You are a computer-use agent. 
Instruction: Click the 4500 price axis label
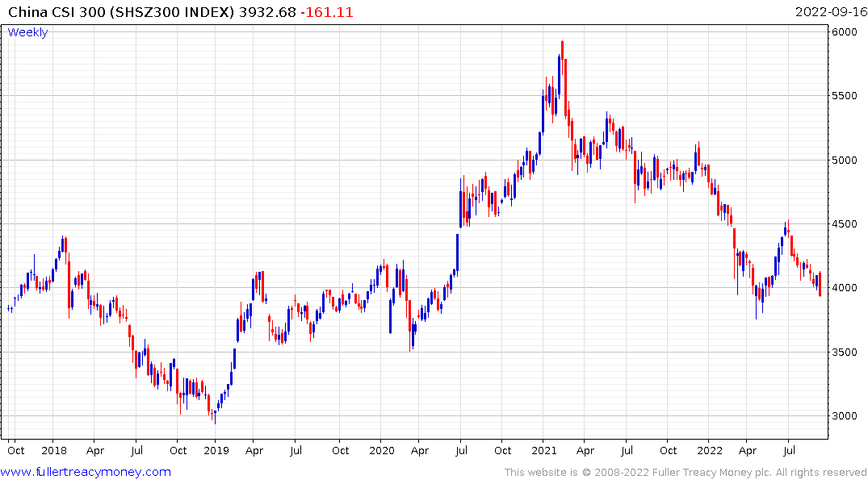tap(845, 224)
